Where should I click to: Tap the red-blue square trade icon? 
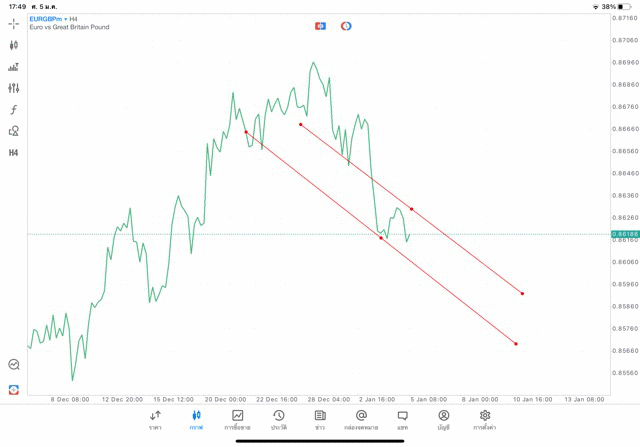(x=320, y=26)
